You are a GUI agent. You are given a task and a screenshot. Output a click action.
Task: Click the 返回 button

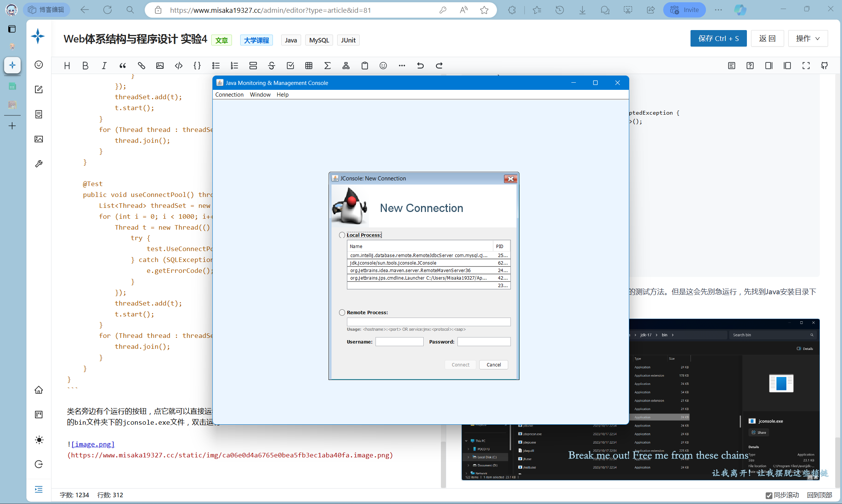(767, 38)
